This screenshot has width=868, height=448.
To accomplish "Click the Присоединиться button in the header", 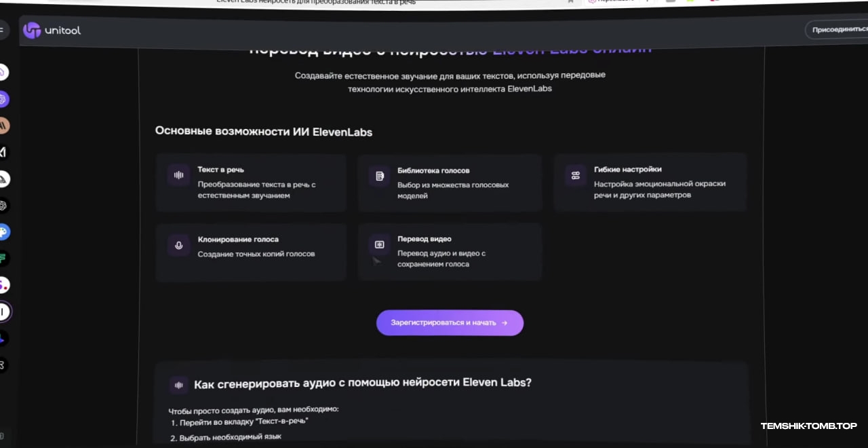I will (x=838, y=30).
